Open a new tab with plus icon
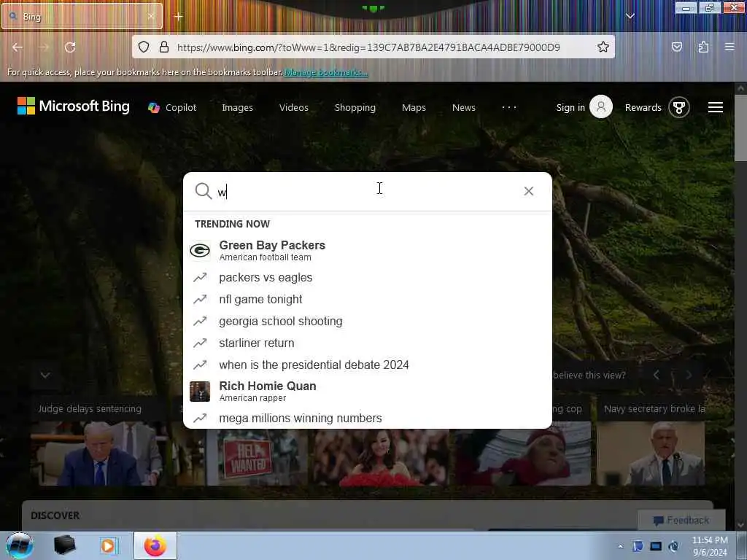This screenshot has width=747, height=560. click(x=178, y=17)
